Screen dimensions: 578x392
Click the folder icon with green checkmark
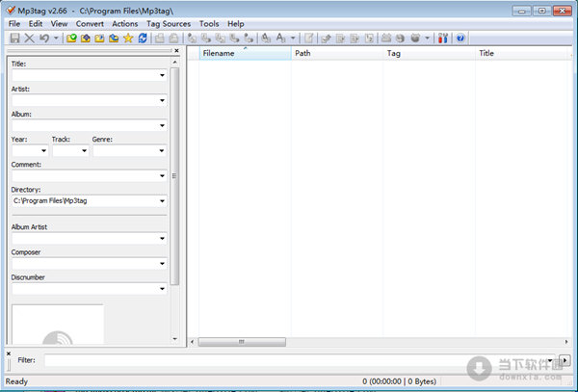(71, 38)
